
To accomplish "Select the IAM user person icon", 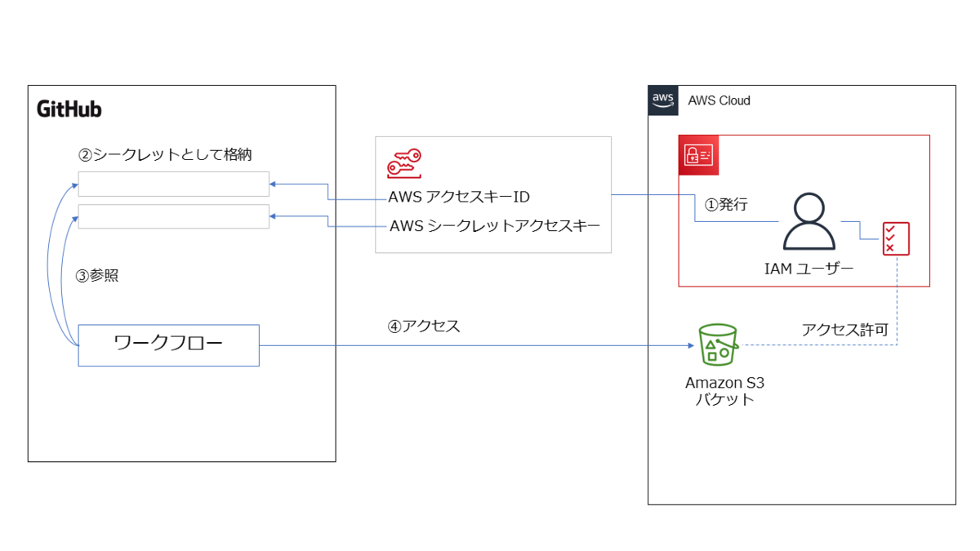I will [809, 221].
